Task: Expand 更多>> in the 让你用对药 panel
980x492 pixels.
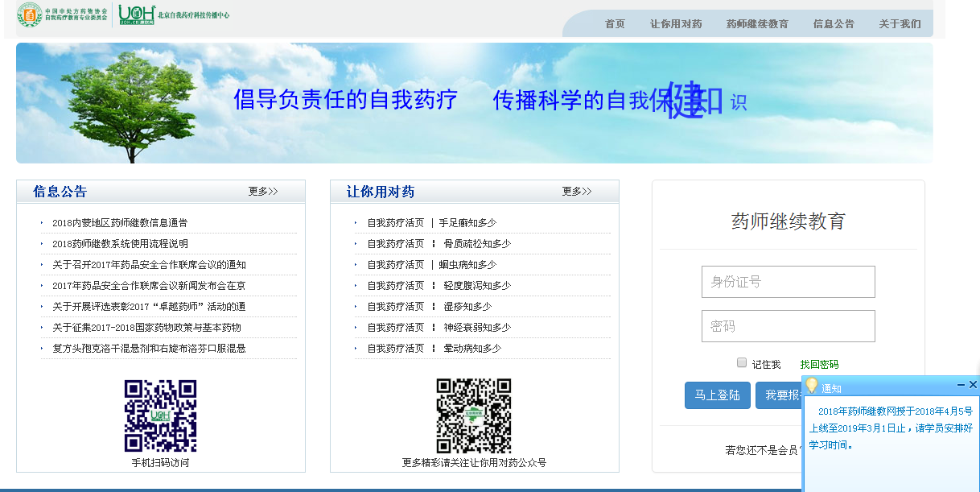Action: (577, 192)
